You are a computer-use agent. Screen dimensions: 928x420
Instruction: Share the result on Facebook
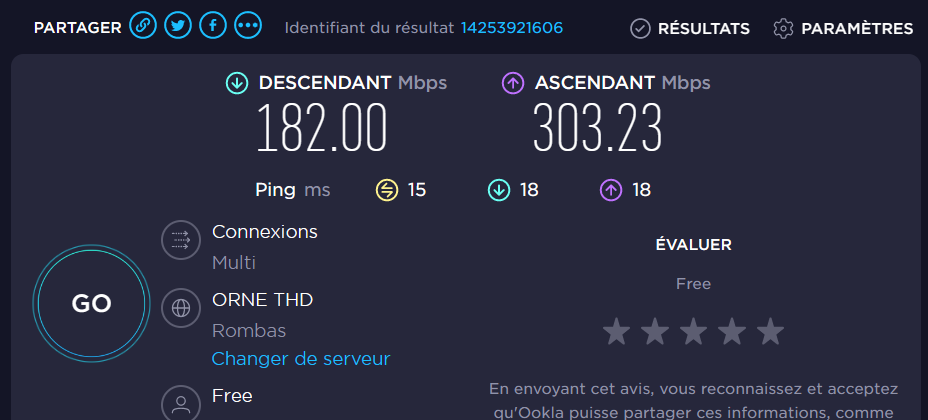click(x=212, y=27)
